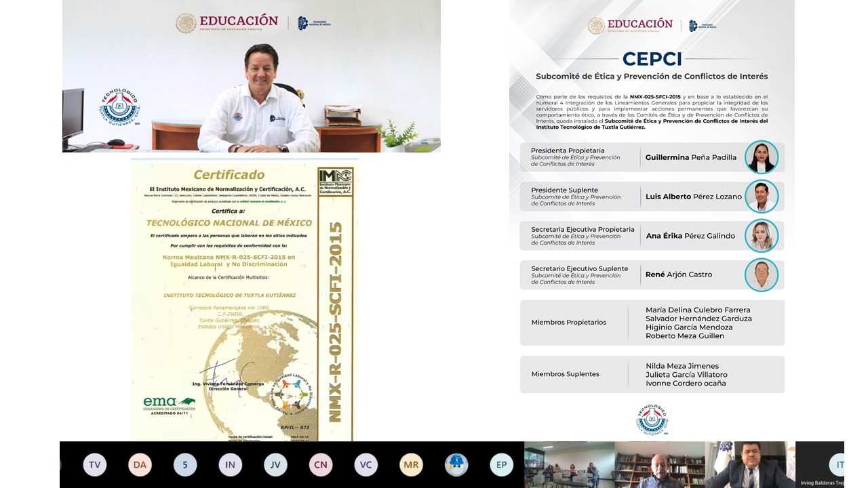Select the IT avatar of Irving Balderas
Image resolution: width=868 pixels, height=488 pixels.
click(x=837, y=464)
